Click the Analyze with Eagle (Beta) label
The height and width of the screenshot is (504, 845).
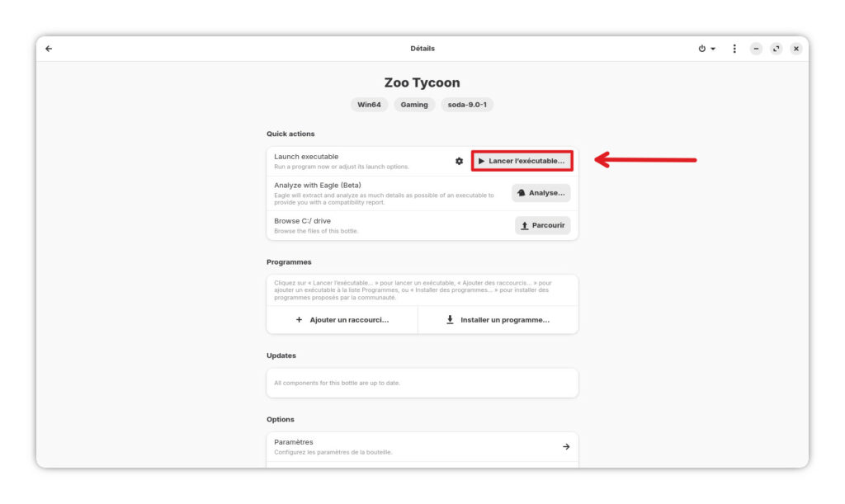pos(318,185)
